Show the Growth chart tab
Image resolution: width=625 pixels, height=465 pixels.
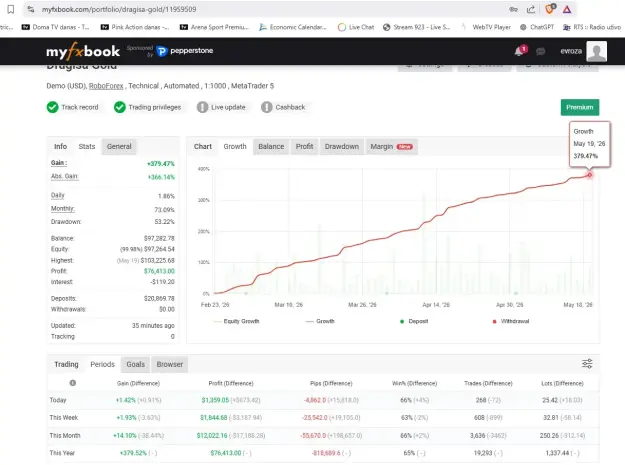[235, 146]
